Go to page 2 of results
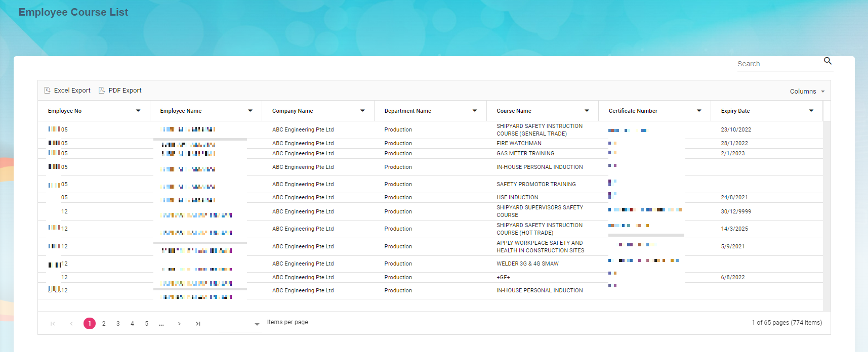This screenshot has width=868, height=352. (x=104, y=324)
